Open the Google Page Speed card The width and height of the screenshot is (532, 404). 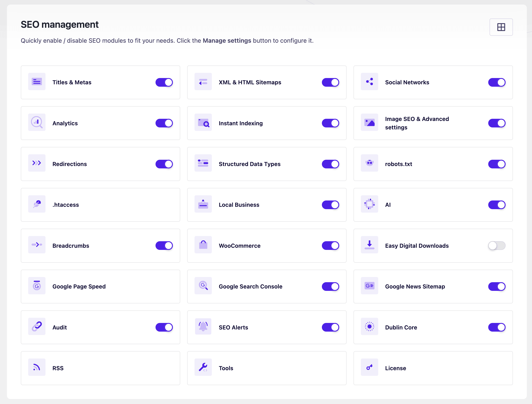click(100, 286)
